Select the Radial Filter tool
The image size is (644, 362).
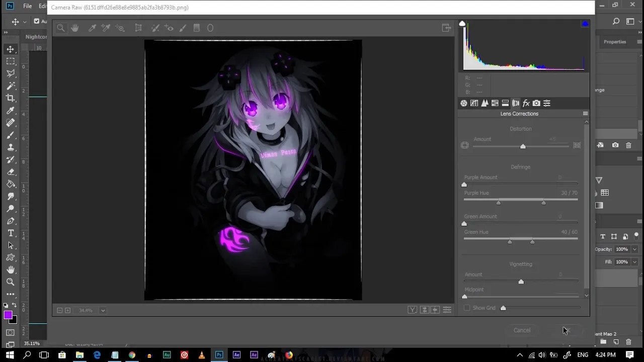coord(210,28)
